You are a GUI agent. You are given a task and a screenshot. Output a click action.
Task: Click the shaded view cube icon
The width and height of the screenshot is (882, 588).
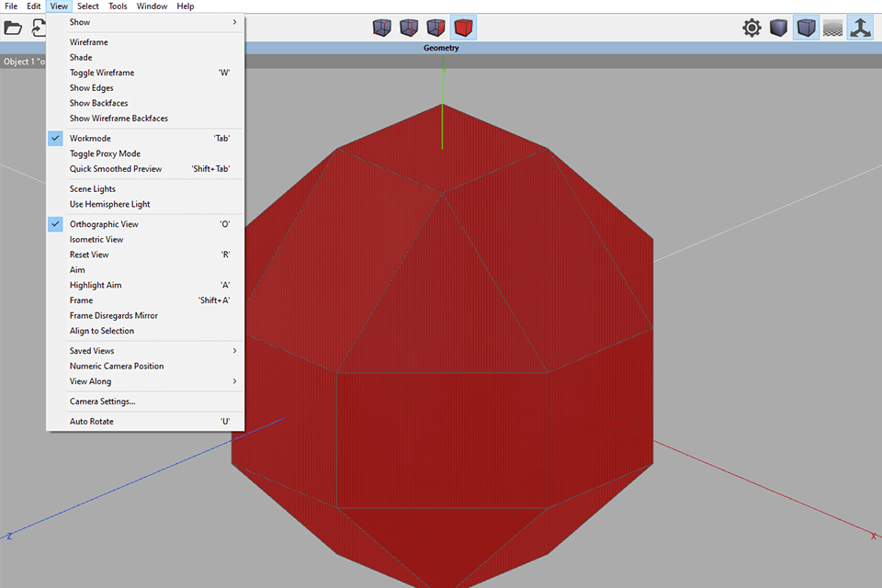(778, 28)
